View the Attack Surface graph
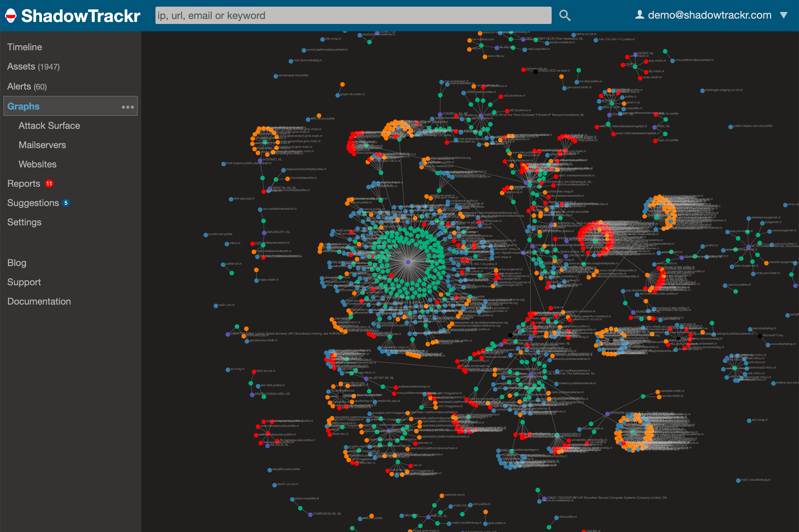Image resolution: width=799 pixels, height=532 pixels. tap(49, 126)
